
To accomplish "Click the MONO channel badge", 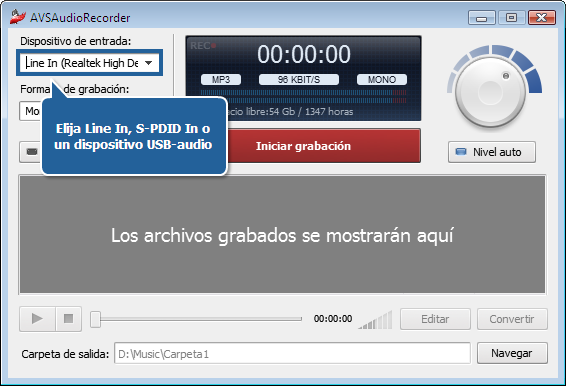I will tap(382, 79).
